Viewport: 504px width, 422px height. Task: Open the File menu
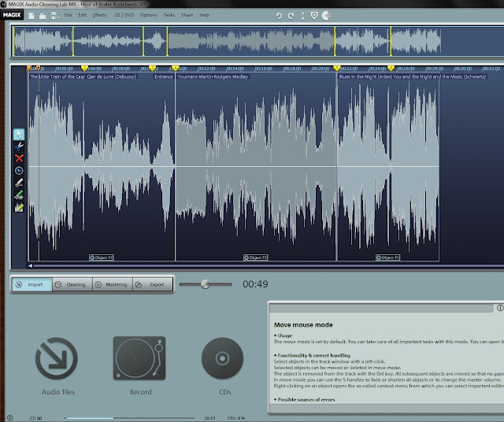[68, 15]
